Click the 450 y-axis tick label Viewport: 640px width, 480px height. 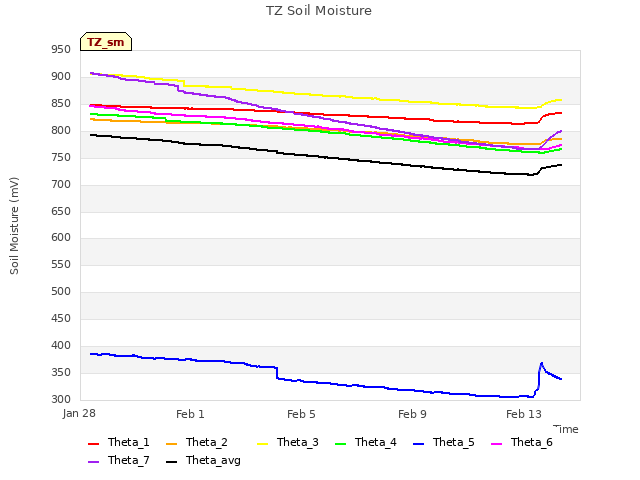coord(61,318)
